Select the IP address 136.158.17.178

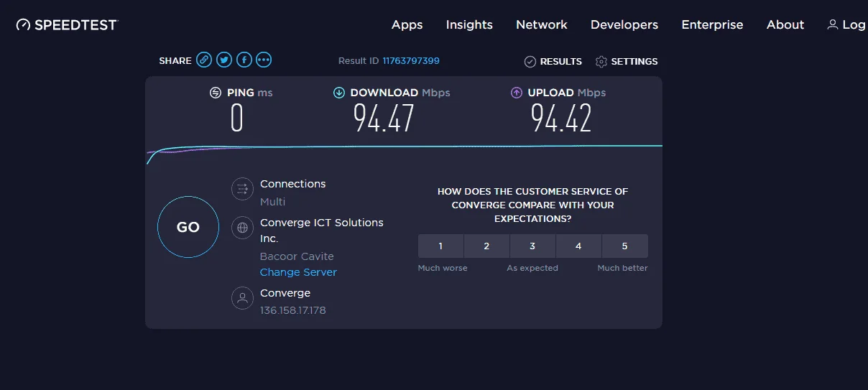pos(293,310)
